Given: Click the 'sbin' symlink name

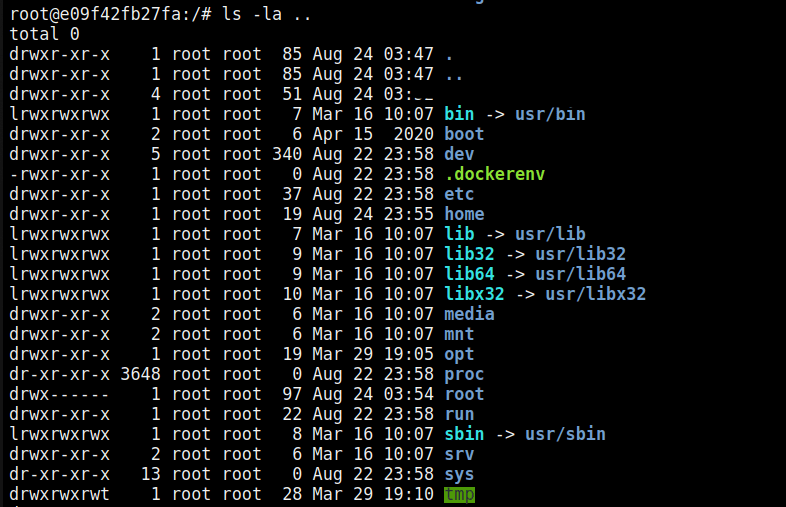Looking at the screenshot, I should coord(464,434).
